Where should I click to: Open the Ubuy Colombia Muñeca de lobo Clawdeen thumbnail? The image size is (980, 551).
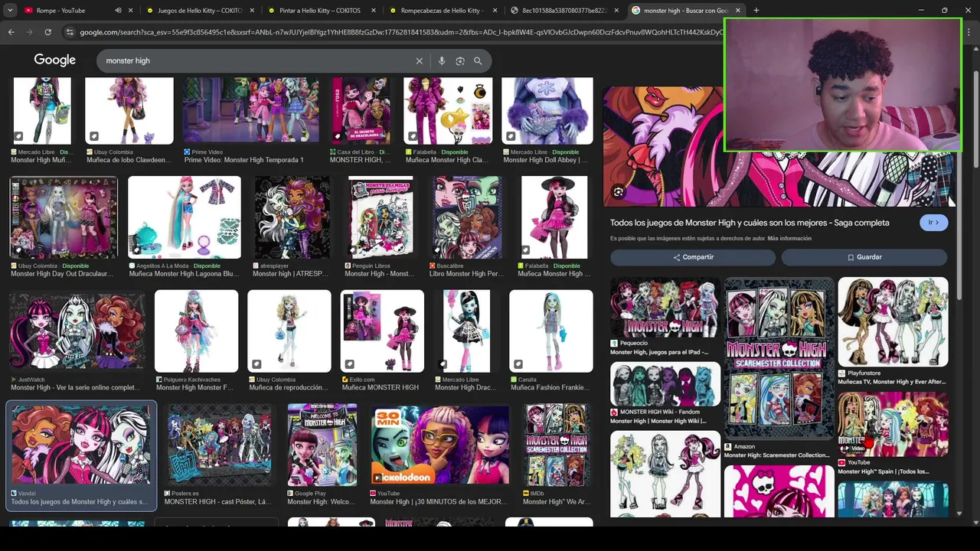coord(129,111)
